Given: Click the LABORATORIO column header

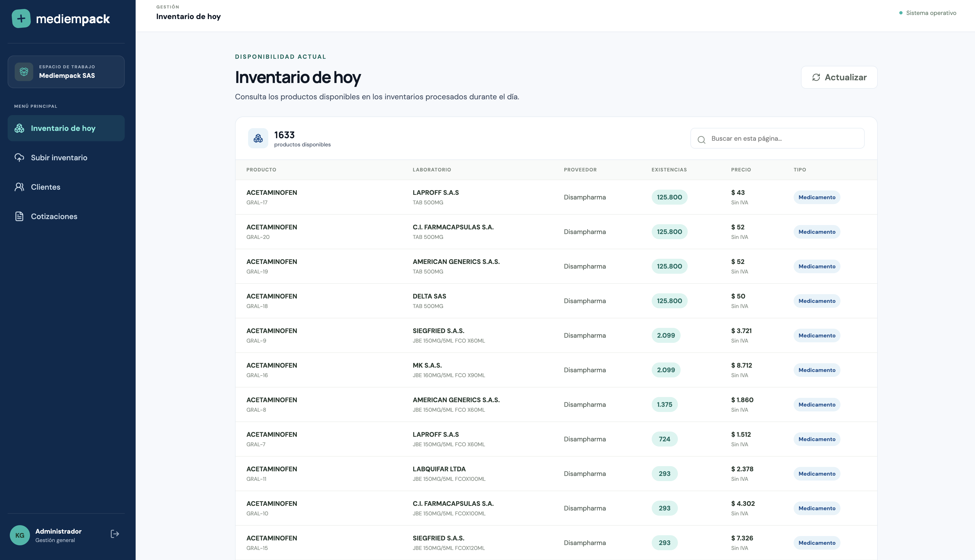Looking at the screenshot, I should coord(432,170).
